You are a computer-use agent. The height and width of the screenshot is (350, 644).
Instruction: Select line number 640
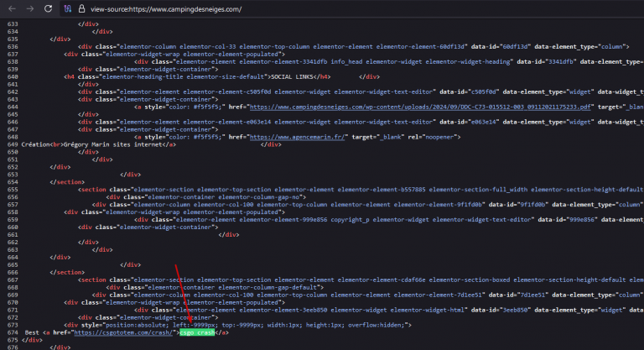click(13, 77)
